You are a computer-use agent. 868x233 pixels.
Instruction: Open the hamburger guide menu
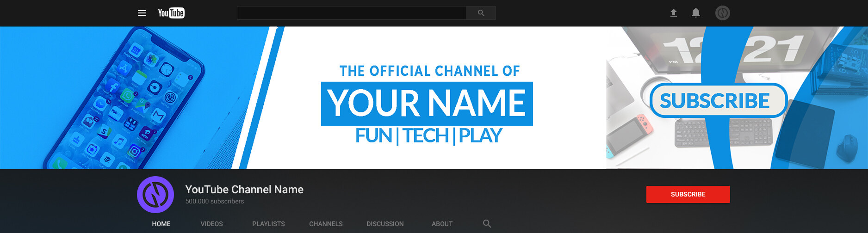142,13
